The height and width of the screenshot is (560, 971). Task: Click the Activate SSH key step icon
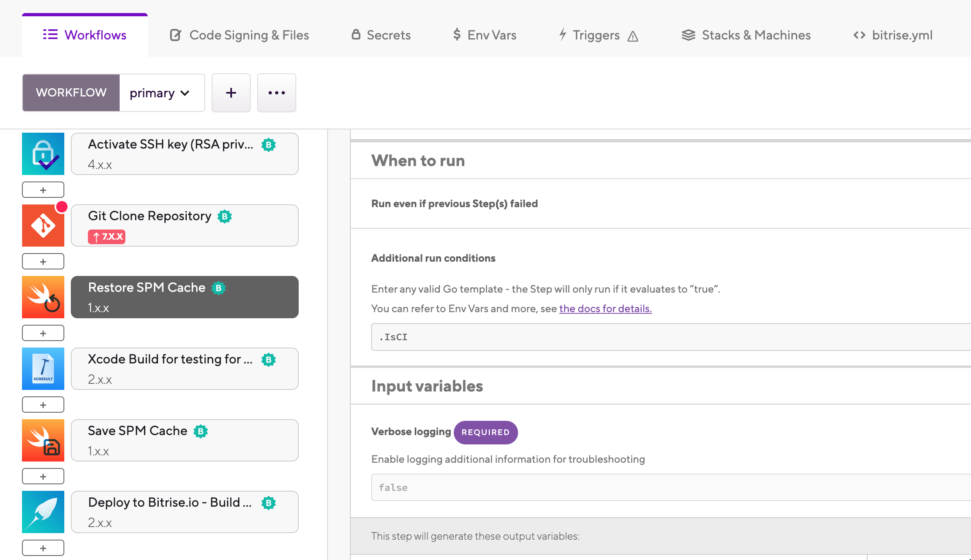pyautogui.click(x=43, y=154)
